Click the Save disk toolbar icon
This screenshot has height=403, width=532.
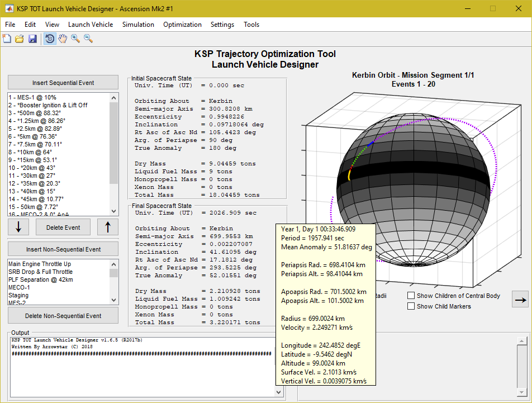[x=32, y=39]
